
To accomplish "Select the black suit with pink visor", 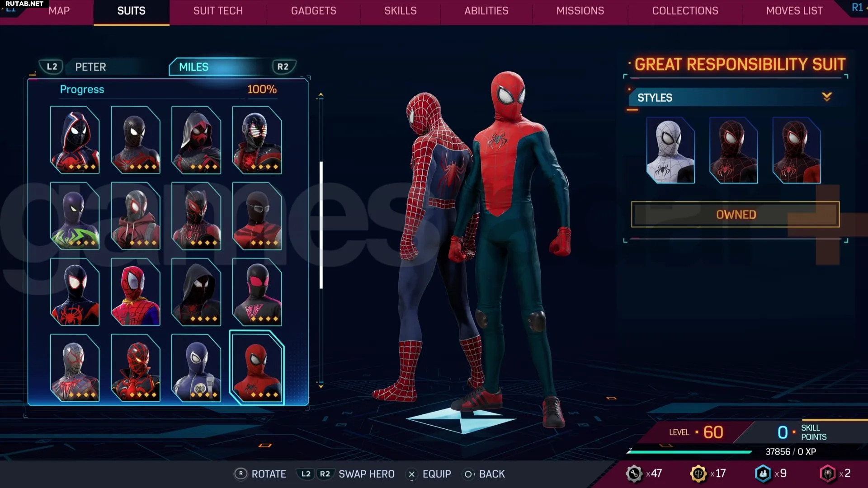I will (257, 291).
